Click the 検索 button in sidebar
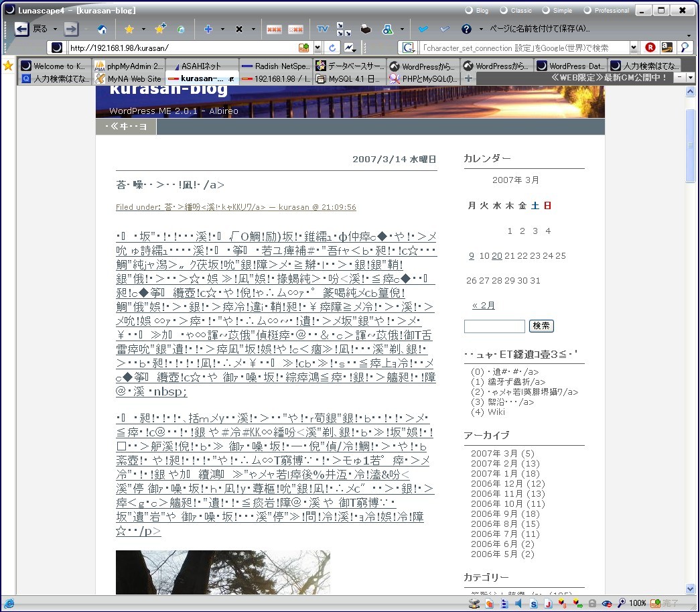The width and height of the screenshot is (700, 612). (x=541, y=326)
